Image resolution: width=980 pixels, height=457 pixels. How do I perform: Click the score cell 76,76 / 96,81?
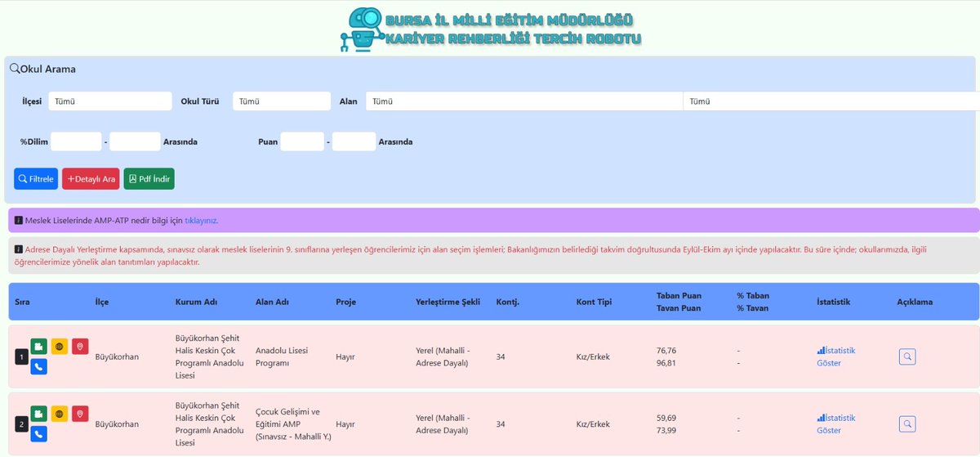pos(666,356)
